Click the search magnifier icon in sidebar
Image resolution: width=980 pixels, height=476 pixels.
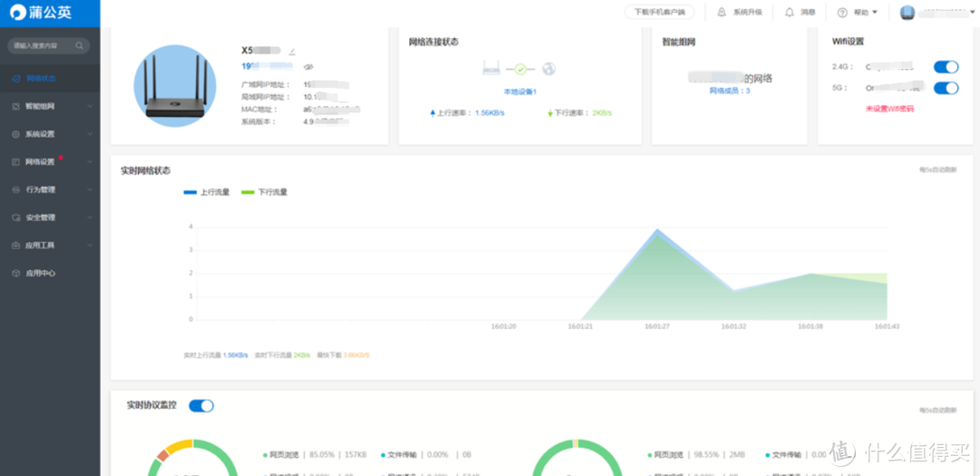pos(80,45)
